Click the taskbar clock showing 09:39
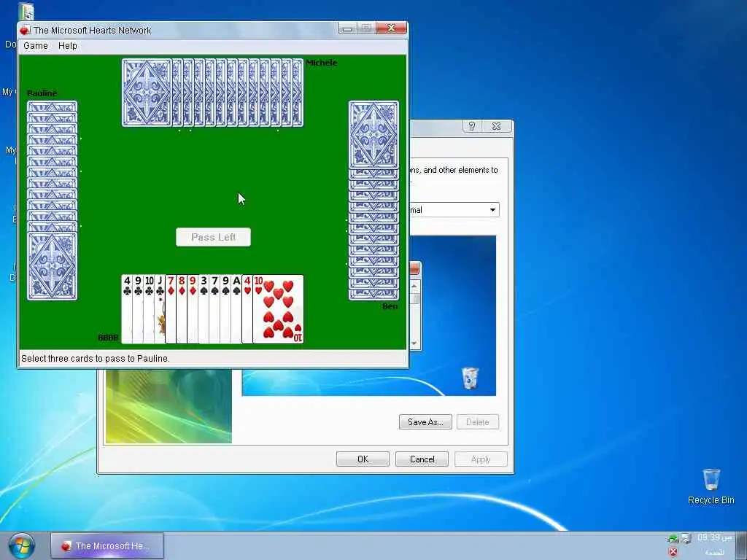The image size is (747, 560). coord(714,537)
